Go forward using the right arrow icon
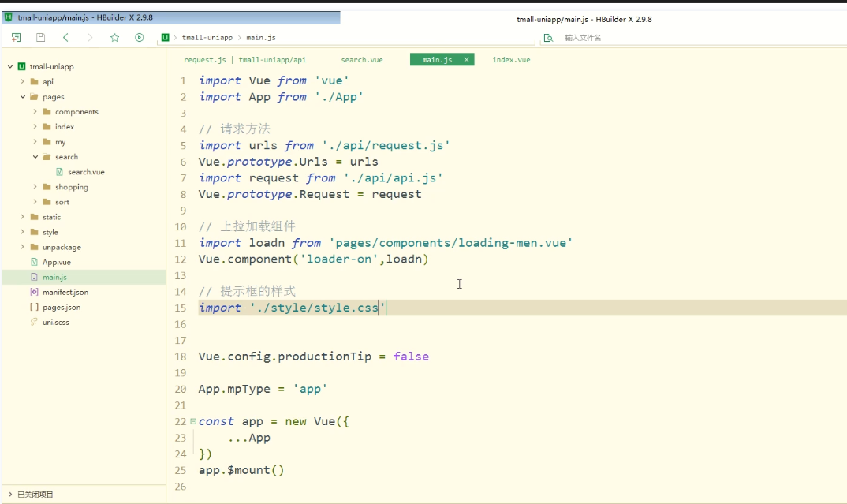Screen dimensions: 847x504 (90, 37)
